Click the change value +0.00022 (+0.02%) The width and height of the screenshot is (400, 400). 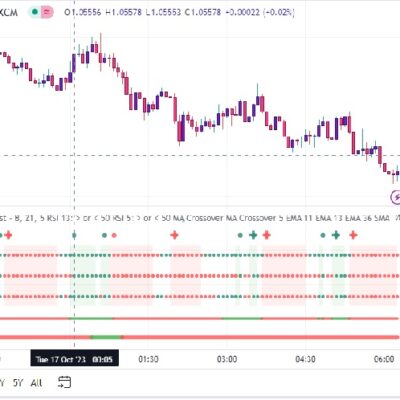[x=260, y=12]
